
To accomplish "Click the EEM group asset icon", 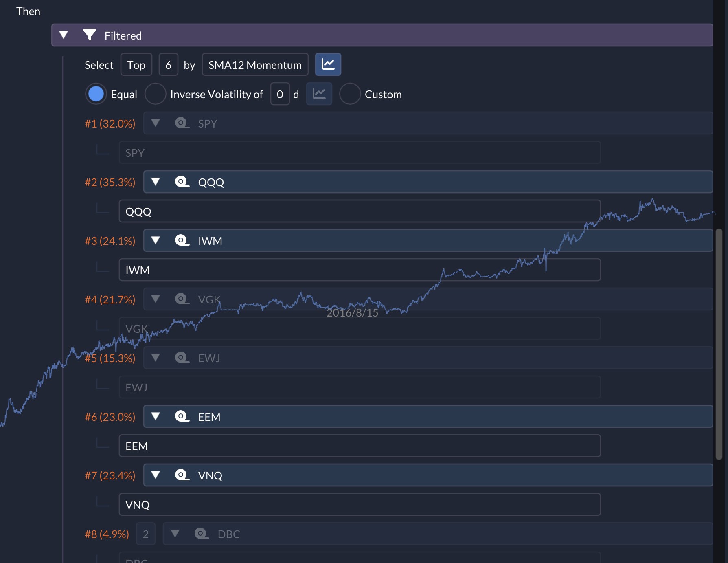I will tap(182, 416).
